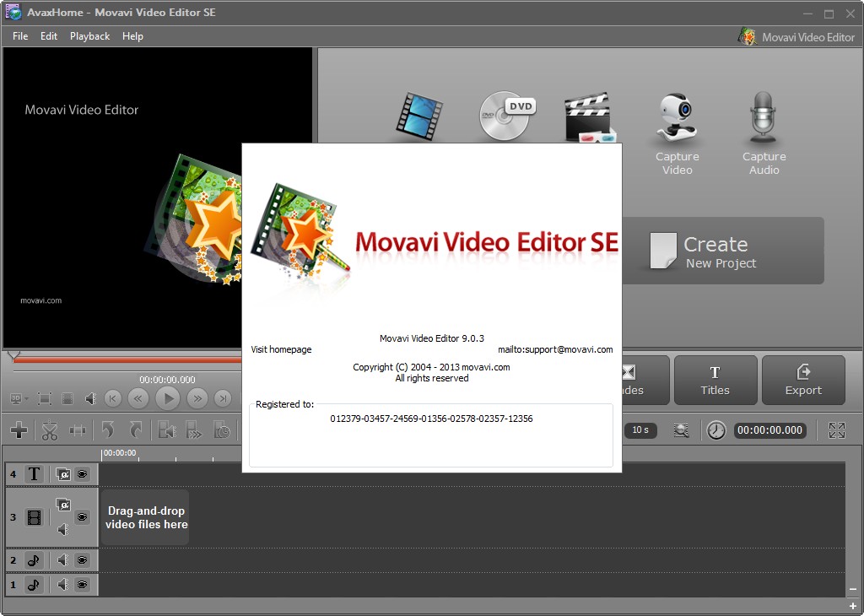Click the 00:00:00.000 timeline position field
Viewport: 864px width, 616px height.
coord(769,430)
